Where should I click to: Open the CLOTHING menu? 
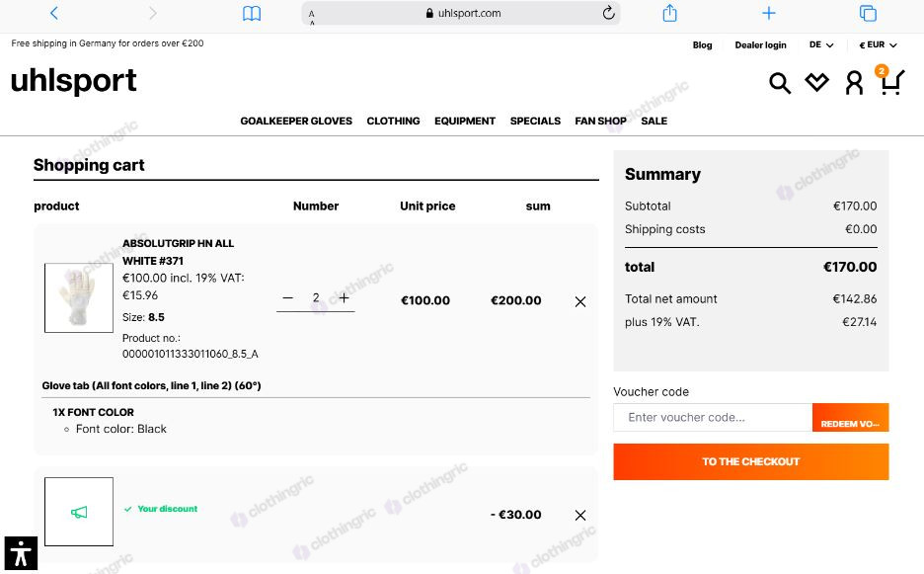(x=393, y=121)
